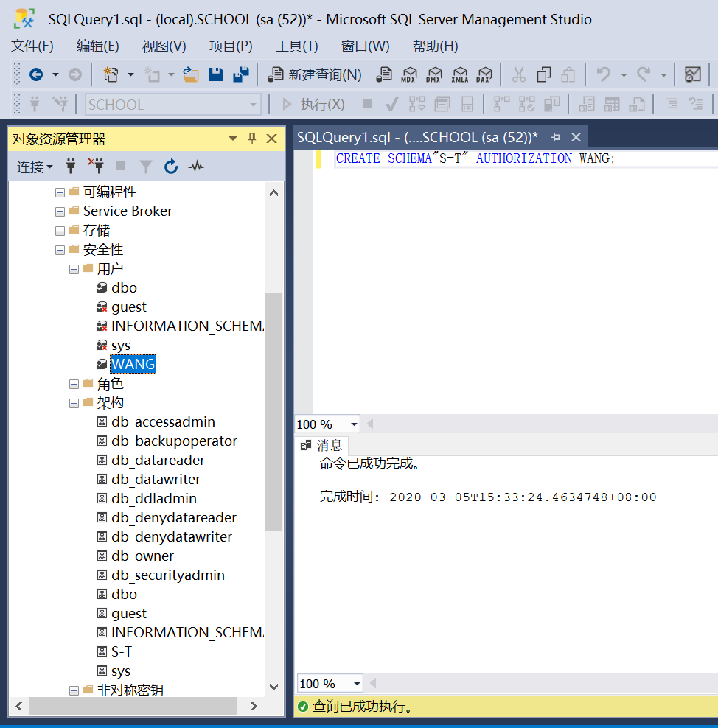Click the DAX query icon
Screen dimensions: 718x728
point(484,74)
